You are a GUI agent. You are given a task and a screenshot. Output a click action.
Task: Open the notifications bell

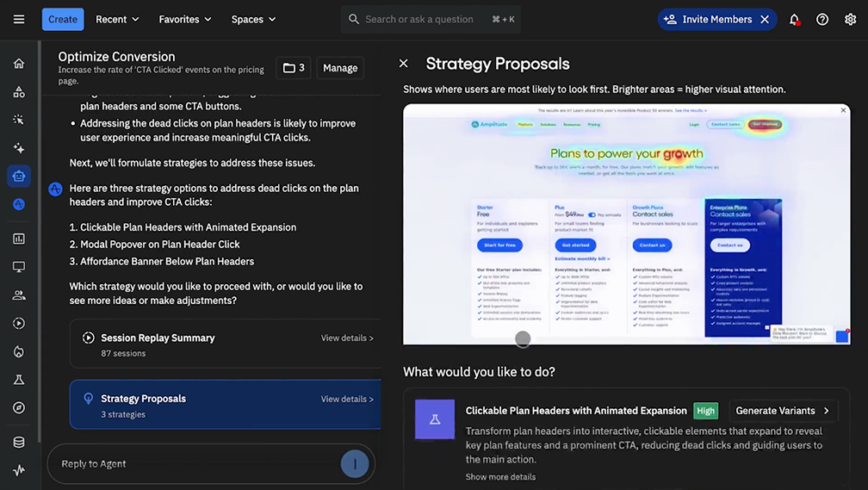[794, 19]
